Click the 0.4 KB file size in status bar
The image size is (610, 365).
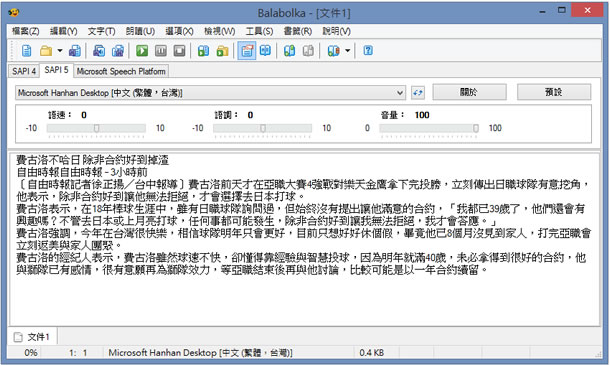click(372, 353)
